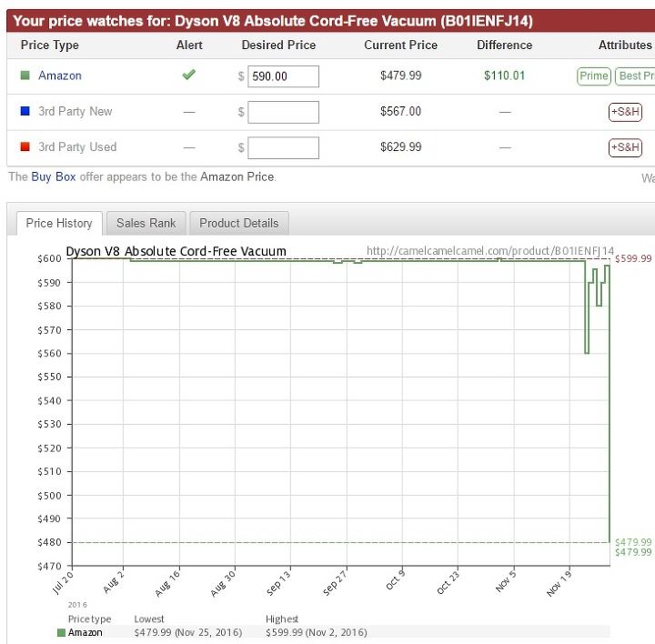Image resolution: width=655 pixels, height=644 pixels.
Task: Click the Attributes column header
Action: point(625,45)
